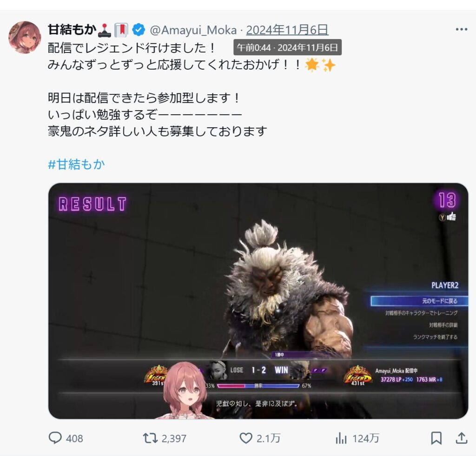This screenshot has width=476, height=456.
Task: Click the blue verified badge
Action: [x=139, y=30]
